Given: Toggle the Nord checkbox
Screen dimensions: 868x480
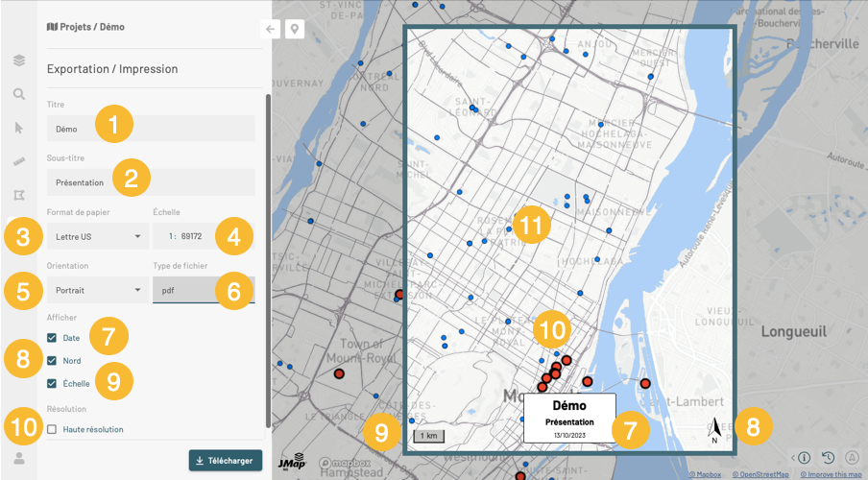Looking at the screenshot, I should click(52, 361).
